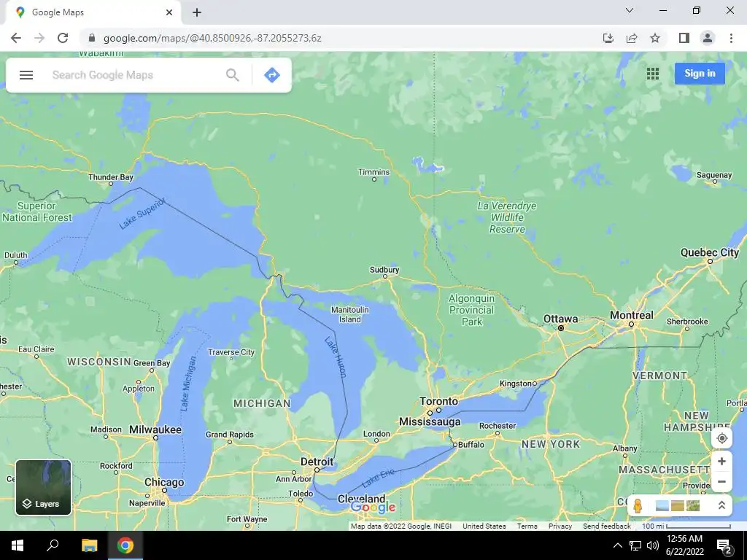Viewport: 747px width, 560px height.
Task: Select the Google Maps tab
Action: coord(93,12)
